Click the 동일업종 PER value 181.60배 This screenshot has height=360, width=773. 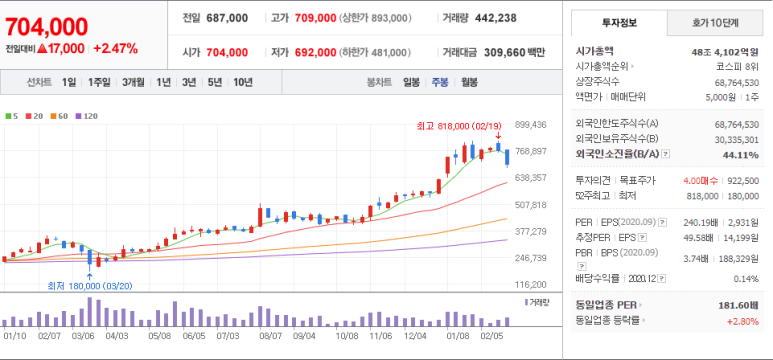click(x=738, y=306)
